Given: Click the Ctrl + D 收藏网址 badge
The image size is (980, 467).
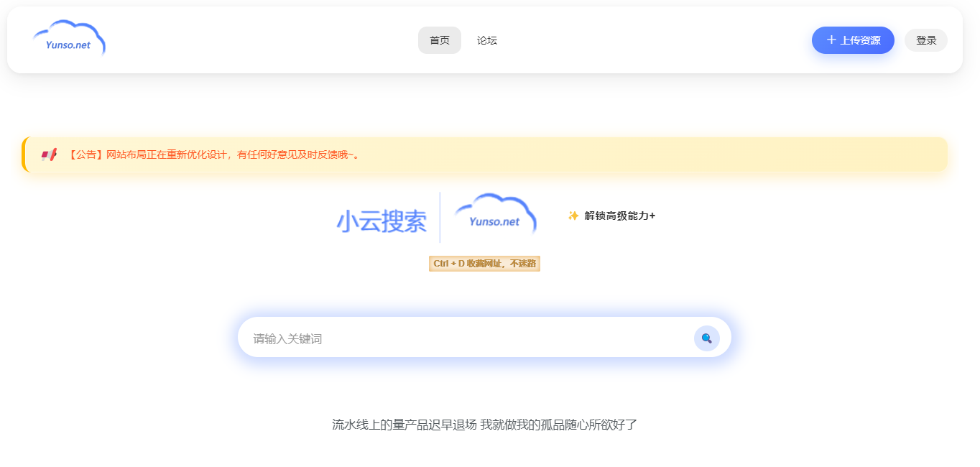Looking at the screenshot, I should pos(484,264).
